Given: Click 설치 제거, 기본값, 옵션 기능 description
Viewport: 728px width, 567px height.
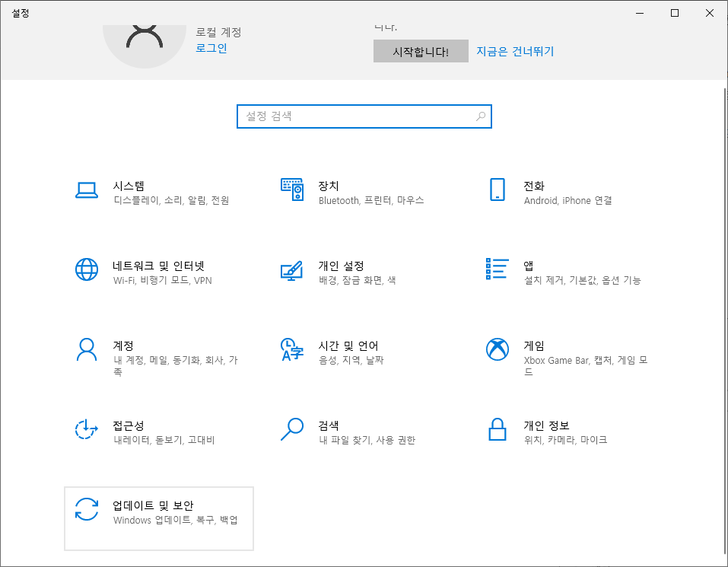Looking at the screenshot, I should pyautogui.click(x=582, y=280).
